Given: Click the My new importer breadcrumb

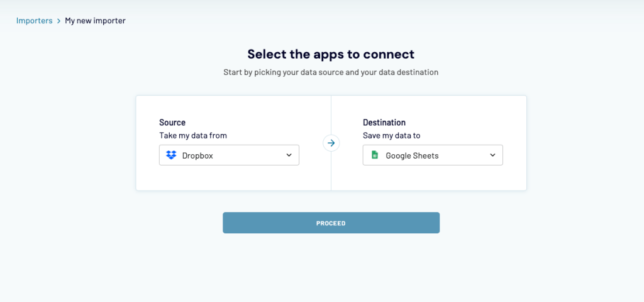Looking at the screenshot, I should tap(96, 21).
